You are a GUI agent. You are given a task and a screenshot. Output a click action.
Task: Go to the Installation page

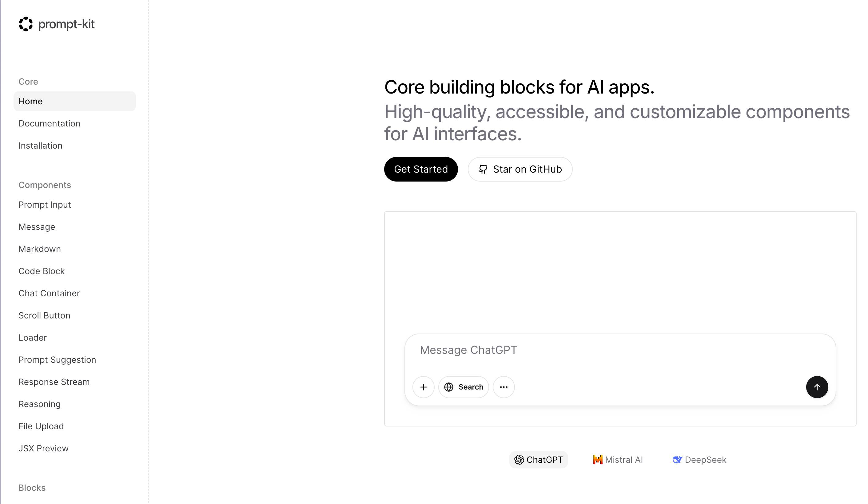click(40, 145)
